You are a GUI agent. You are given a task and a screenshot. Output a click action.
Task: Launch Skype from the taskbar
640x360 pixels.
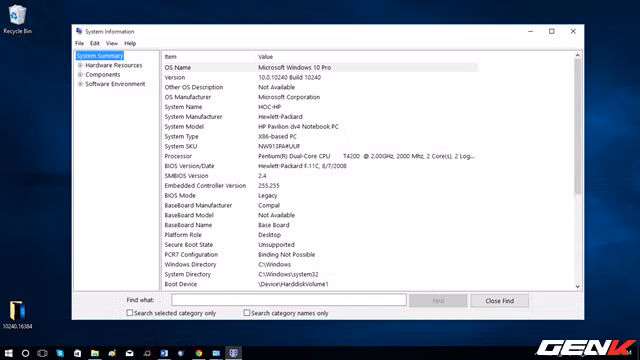tap(60, 353)
